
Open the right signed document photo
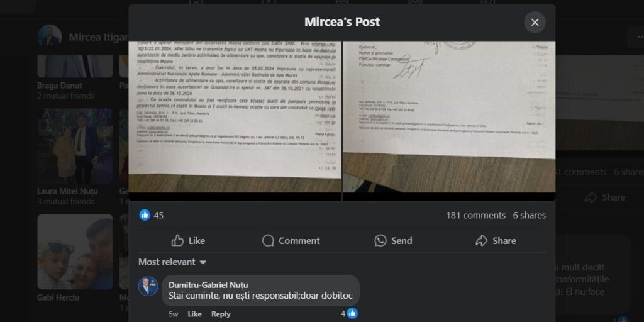click(x=449, y=116)
